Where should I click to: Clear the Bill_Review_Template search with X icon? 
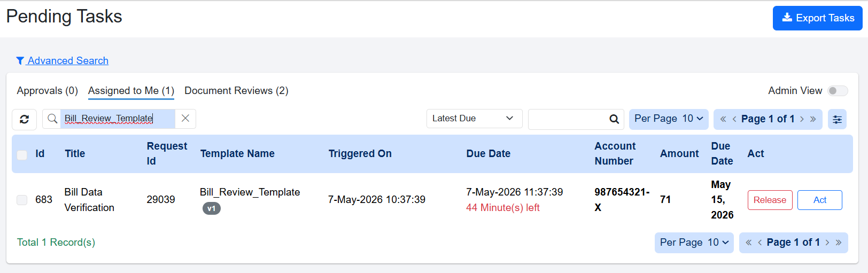[185, 119]
